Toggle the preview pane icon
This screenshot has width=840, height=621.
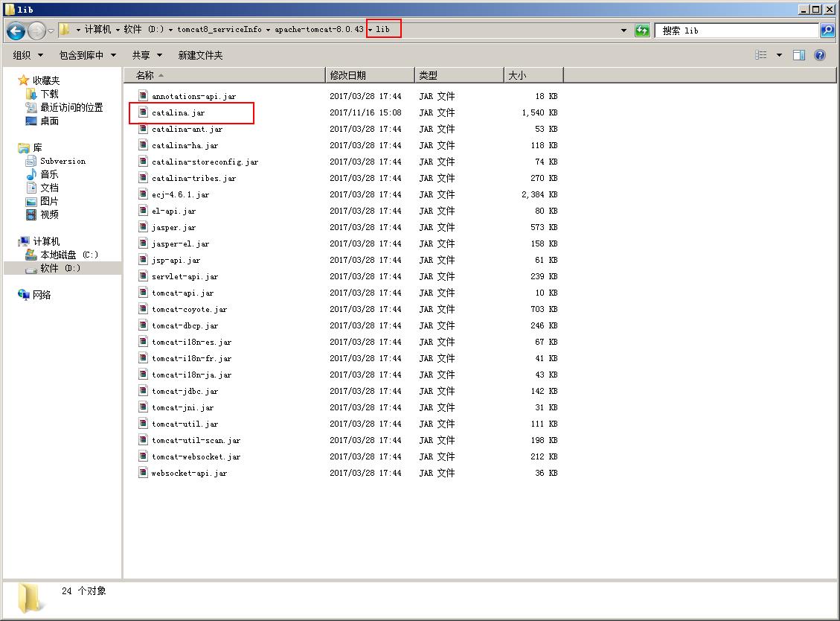click(x=799, y=55)
